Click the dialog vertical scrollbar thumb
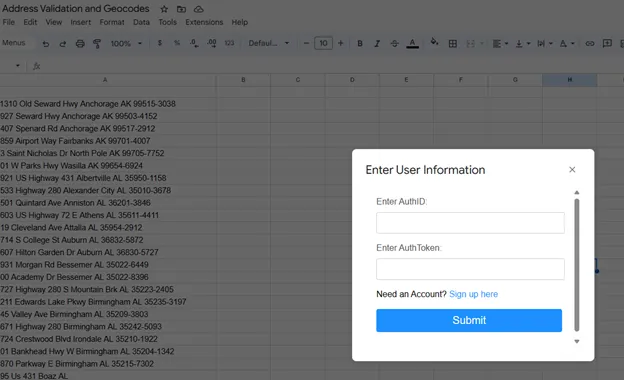This screenshot has height=380, width=624. coord(577,265)
